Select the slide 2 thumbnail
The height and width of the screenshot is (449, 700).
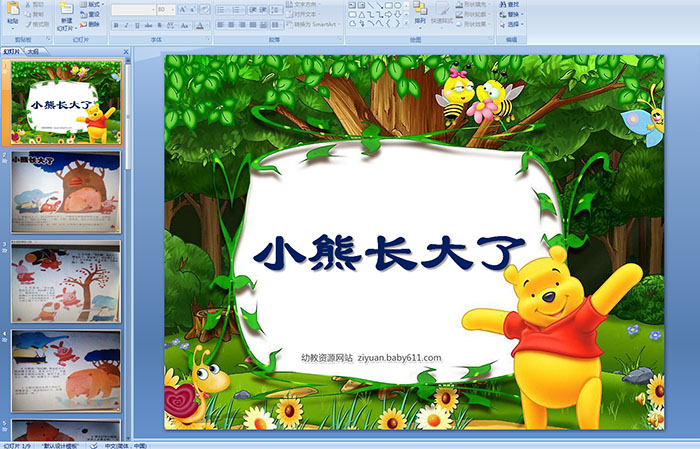coord(66,192)
